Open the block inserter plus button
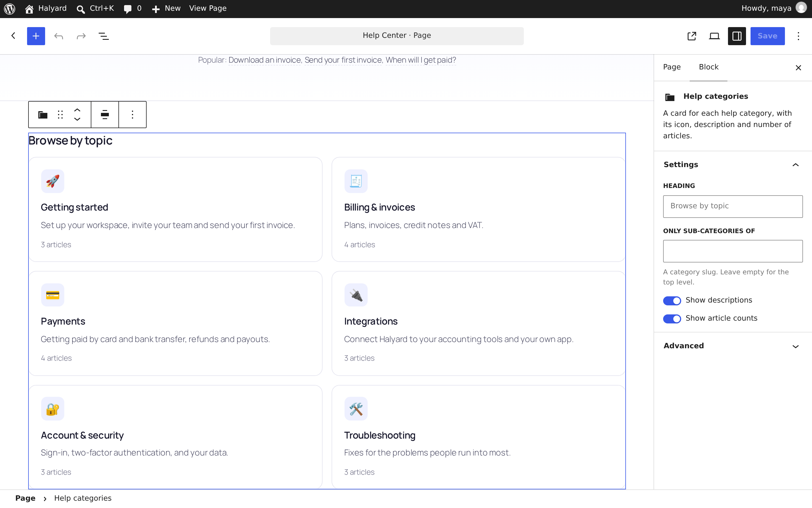Viewport: 812px width, 508px height. [36, 36]
